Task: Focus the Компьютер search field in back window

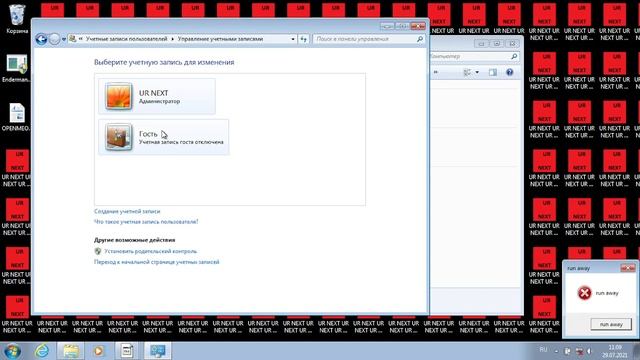Action: point(469,56)
